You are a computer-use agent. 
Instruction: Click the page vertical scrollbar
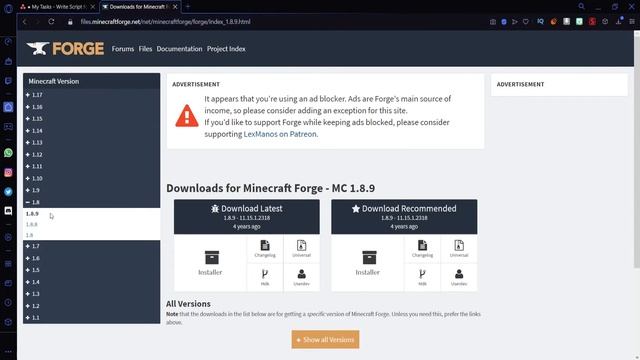636,151
